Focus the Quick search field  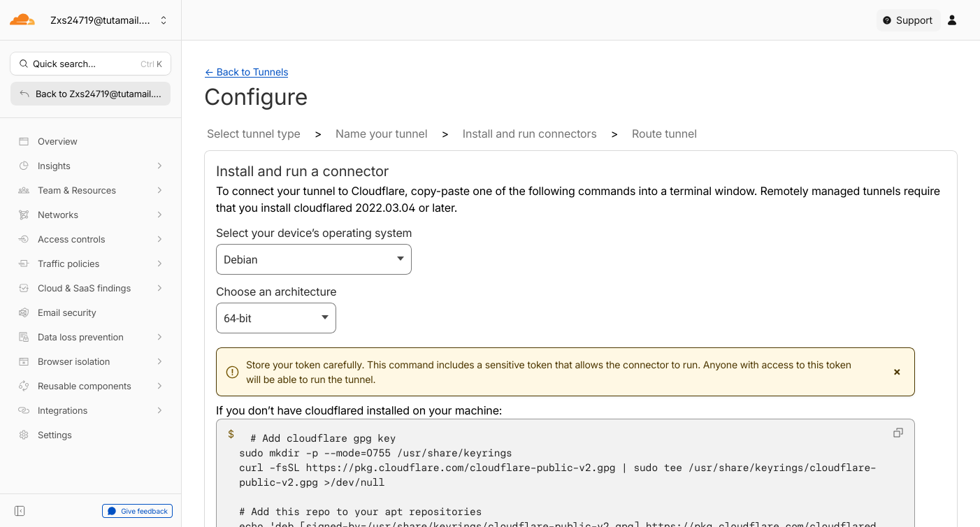(x=90, y=64)
